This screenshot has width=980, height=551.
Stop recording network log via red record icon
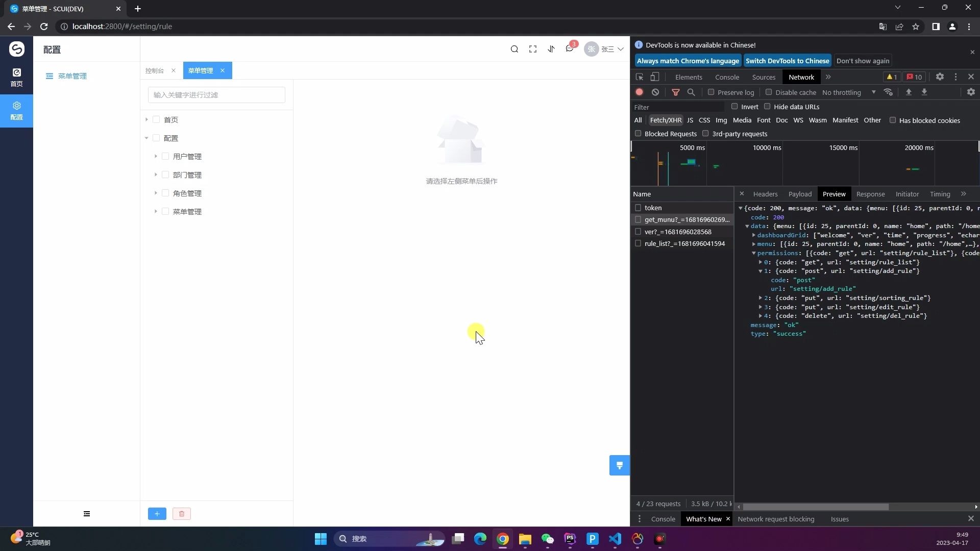(x=639, y=92)
